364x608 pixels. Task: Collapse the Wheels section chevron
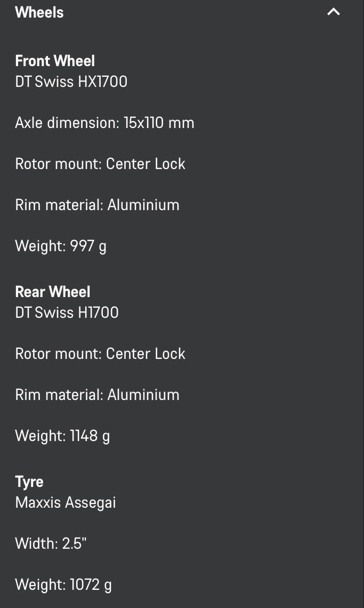334,12
